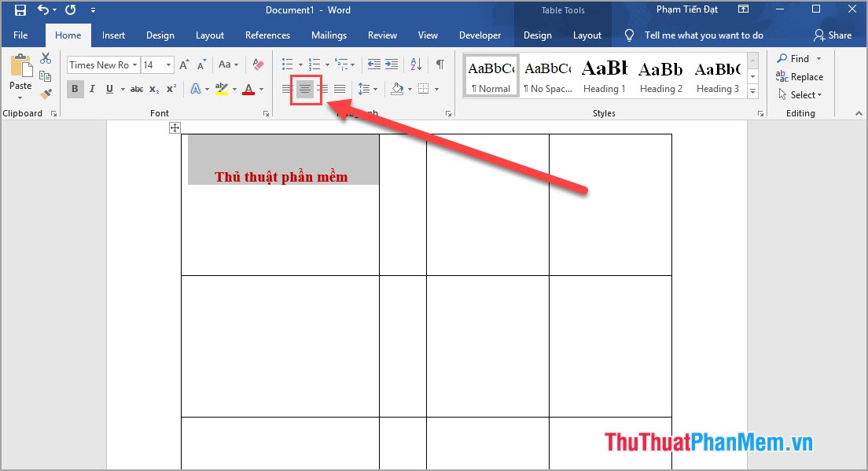Image resolution: width=868 pixels, height=471 pixels.
Task: Toggle Bold formatting
Action: [75, 89]
